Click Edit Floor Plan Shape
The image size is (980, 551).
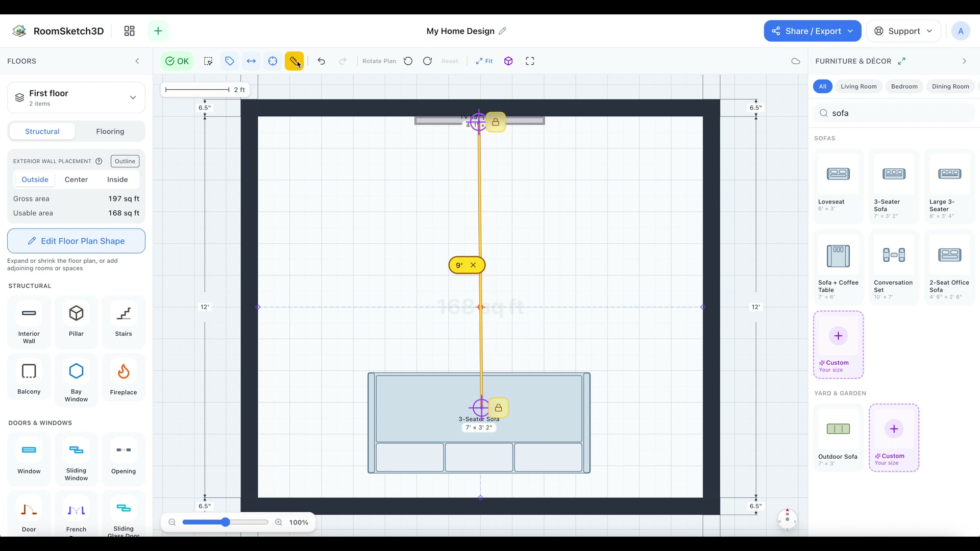click(x=76, y=241)
